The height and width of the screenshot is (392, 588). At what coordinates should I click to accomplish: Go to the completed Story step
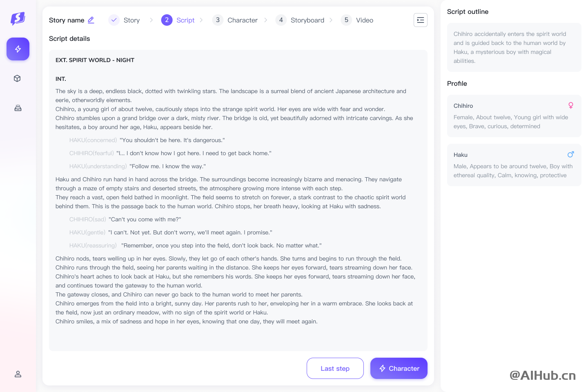click(x=124, y=20)
